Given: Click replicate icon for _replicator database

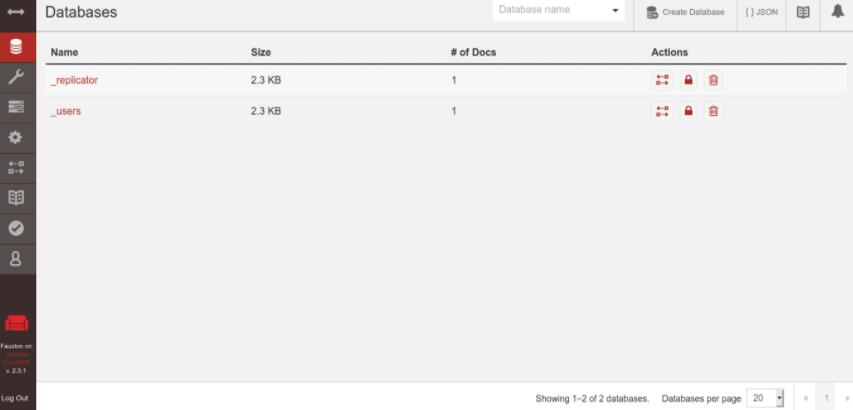Looking at the screenshot, I should click(x=662, y=80).
